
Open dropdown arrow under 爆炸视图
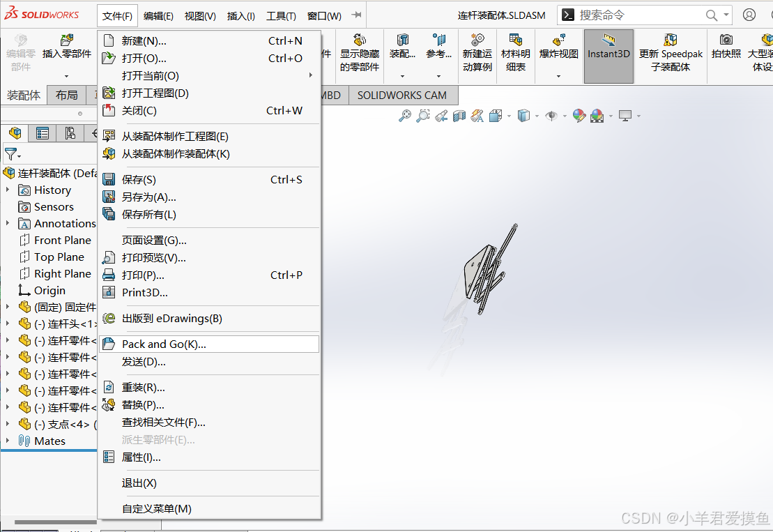[558, 77]
